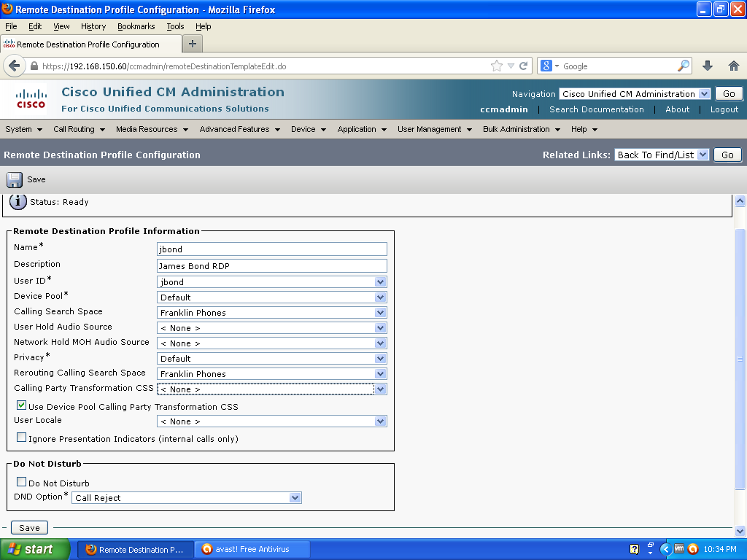Open the Call Routing menu
The width and height of the screenshot is (747, 560).
79,129
